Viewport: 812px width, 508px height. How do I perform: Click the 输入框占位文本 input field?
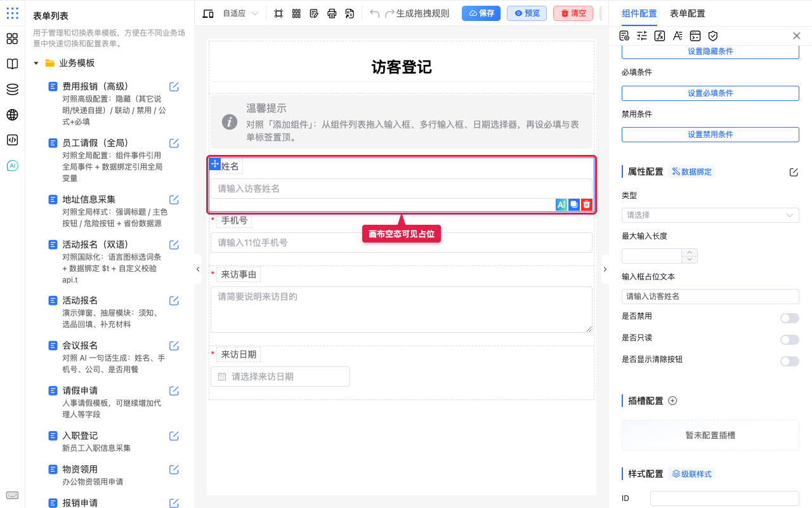coord(710,297)
